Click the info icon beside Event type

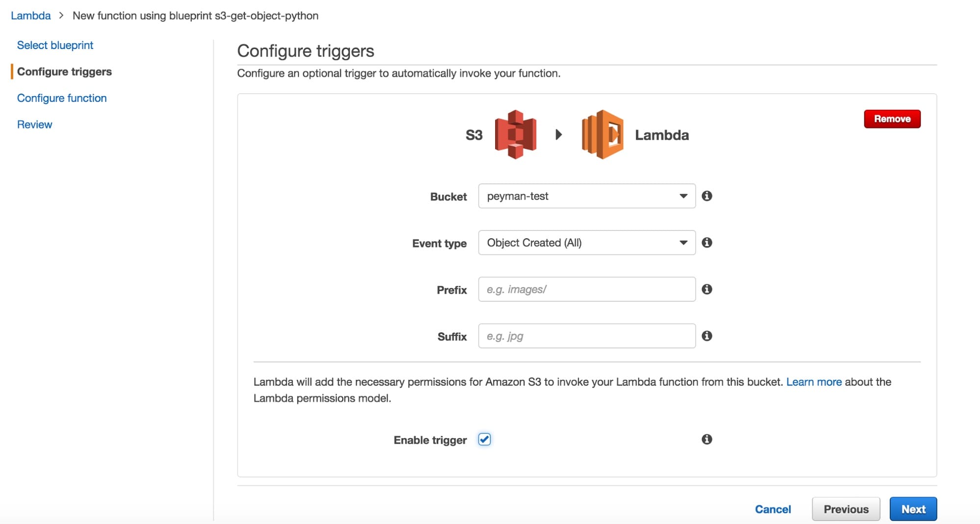(706, 243)
